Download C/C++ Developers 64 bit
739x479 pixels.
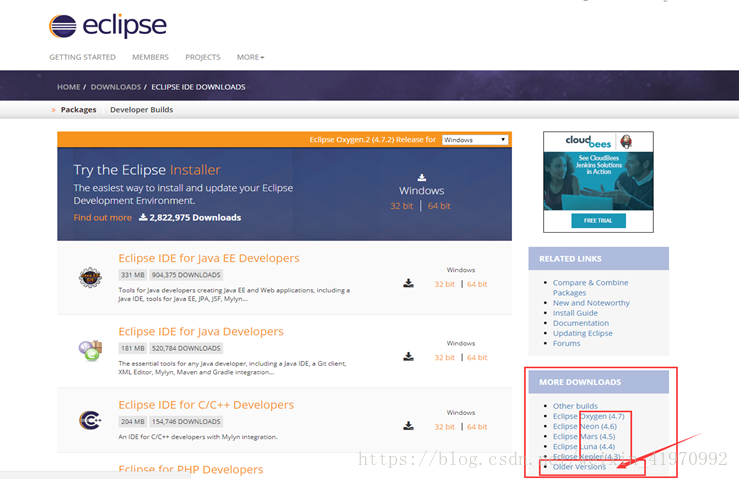477,427
